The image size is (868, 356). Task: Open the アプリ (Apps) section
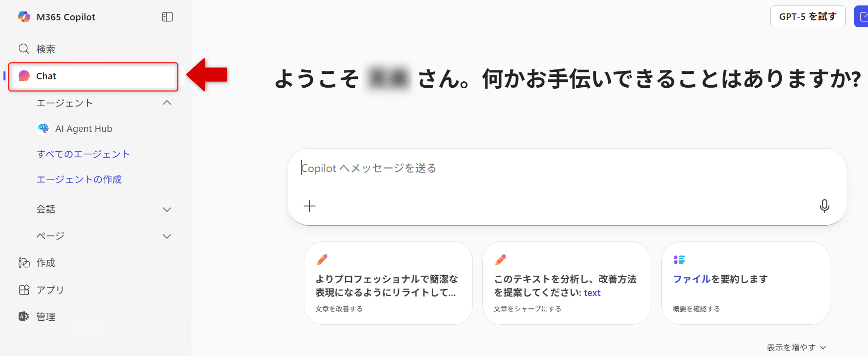[49, 290]
